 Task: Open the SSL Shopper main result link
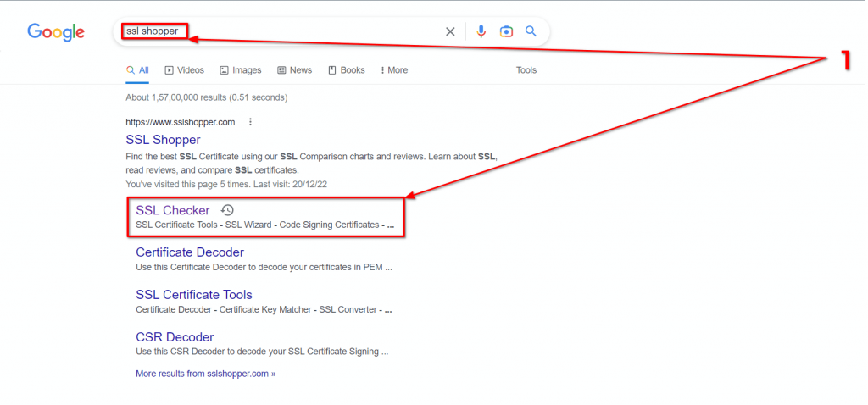point(163,140)
